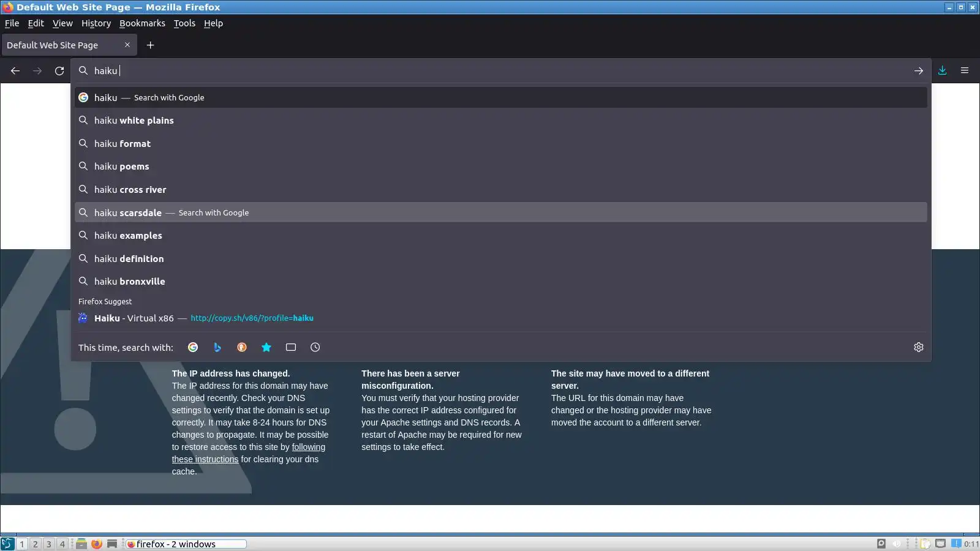Search in open Tabs icon
This screenshot has width=980, height=551.
click(291, 347)
